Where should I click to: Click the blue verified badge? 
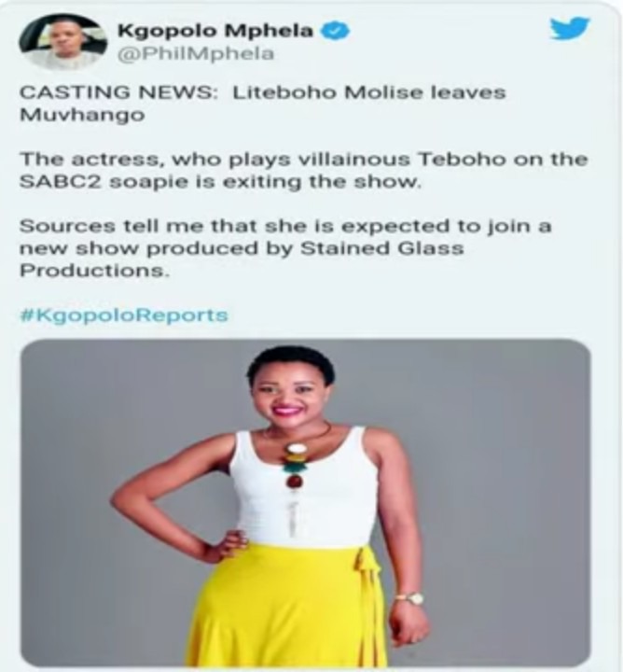pos(335,31)
